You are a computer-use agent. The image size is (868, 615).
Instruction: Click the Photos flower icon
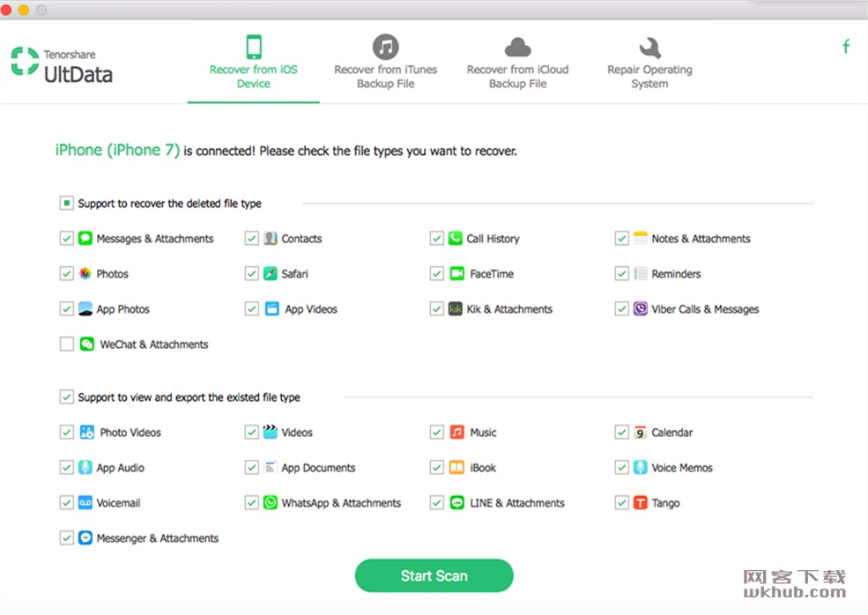click(85, 274)
